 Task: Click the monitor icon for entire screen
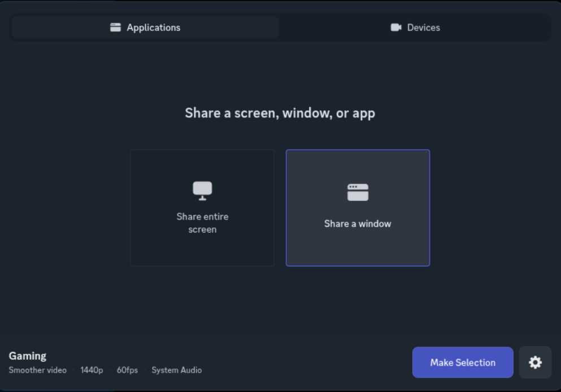tap(202, 191)
